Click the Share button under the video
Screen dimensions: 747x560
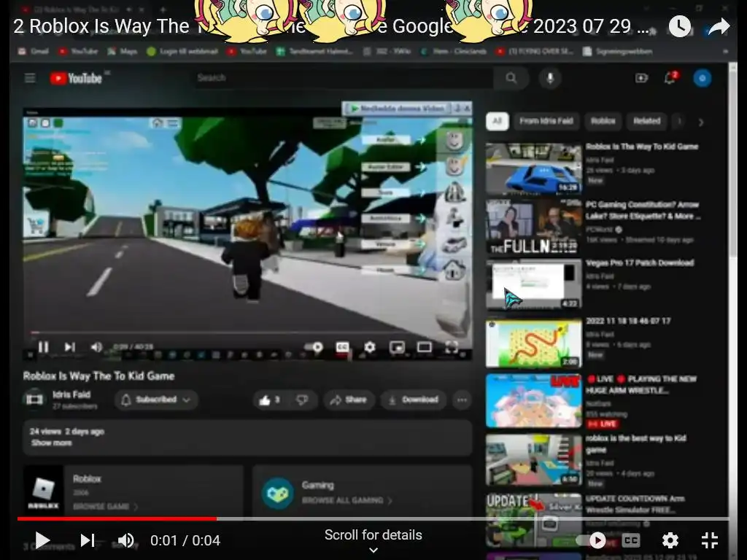[349, 400]
